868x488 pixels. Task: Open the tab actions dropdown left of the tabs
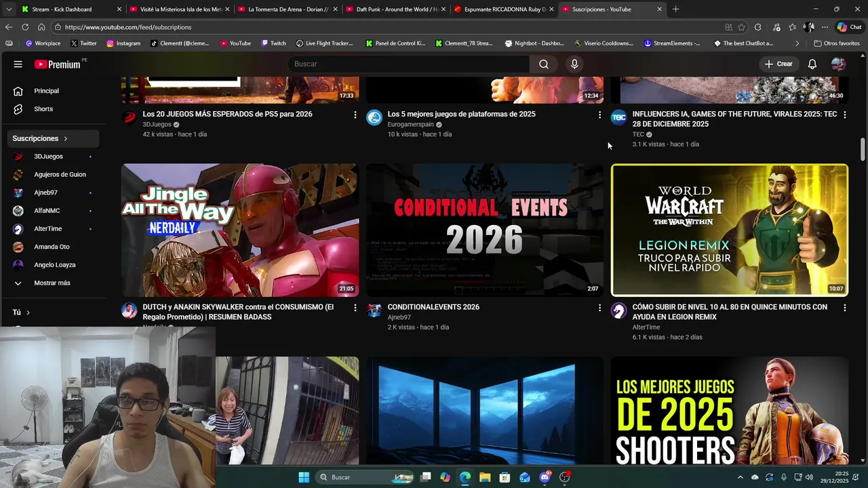[x=9, y=9]
